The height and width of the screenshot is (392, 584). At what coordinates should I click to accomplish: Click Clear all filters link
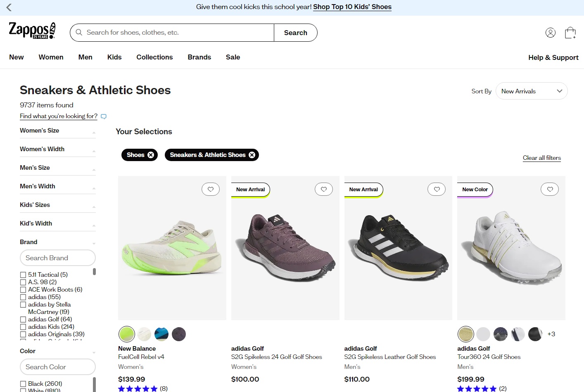point(542,158)
